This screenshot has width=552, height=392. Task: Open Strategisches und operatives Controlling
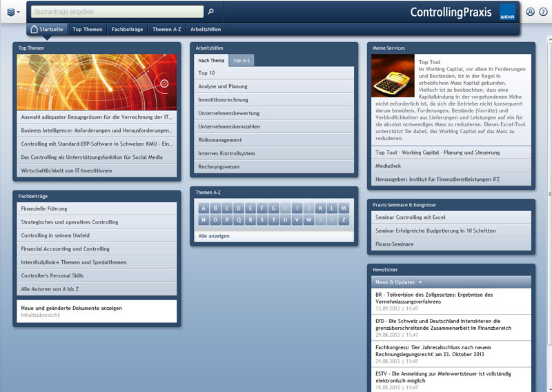[x=97, y=222]
